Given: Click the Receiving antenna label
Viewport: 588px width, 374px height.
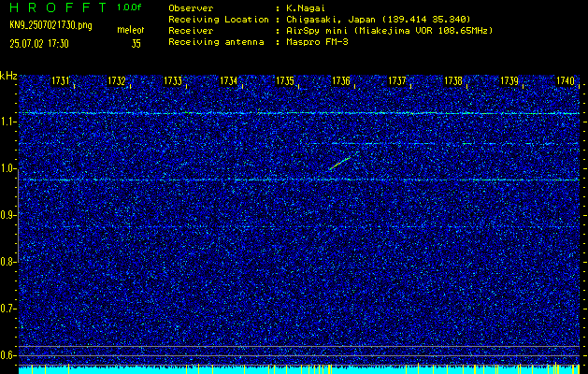Looking at the screenshot, I should [216, 42].
